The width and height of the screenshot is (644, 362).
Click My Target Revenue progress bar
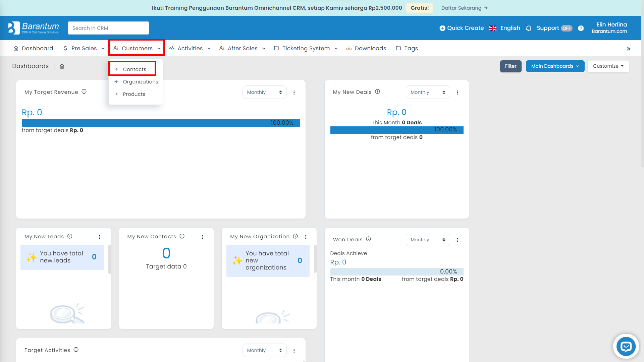click(x=161, y=123)
